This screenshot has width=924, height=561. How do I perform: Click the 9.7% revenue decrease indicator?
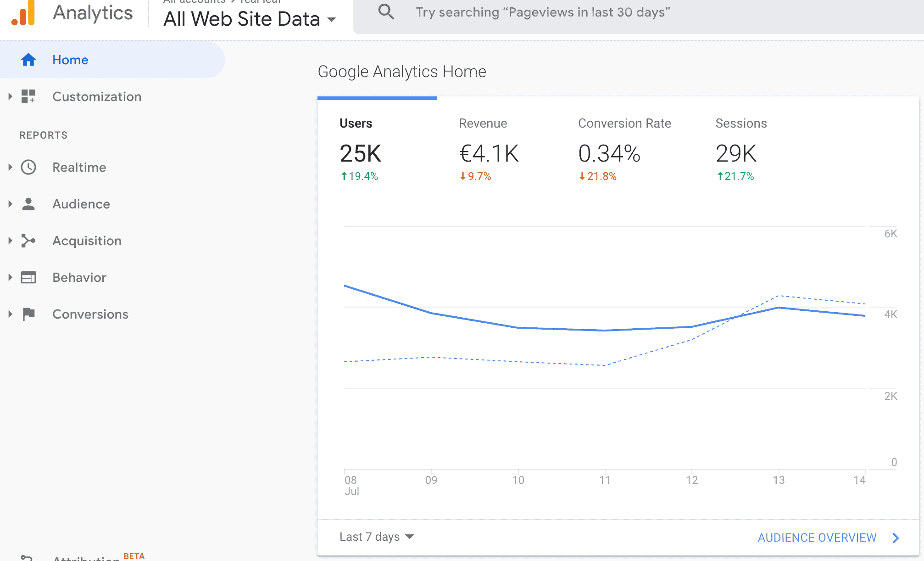tap(475, 176)
